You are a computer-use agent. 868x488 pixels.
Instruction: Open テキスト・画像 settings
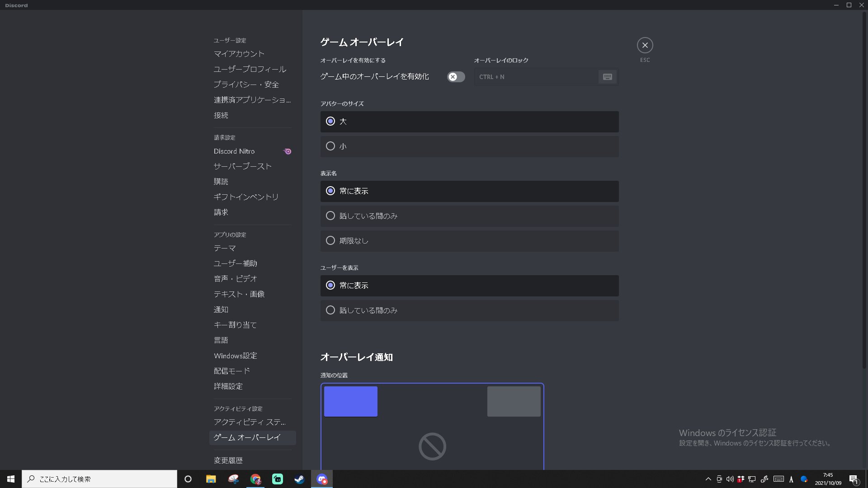(x=252, y=294)
